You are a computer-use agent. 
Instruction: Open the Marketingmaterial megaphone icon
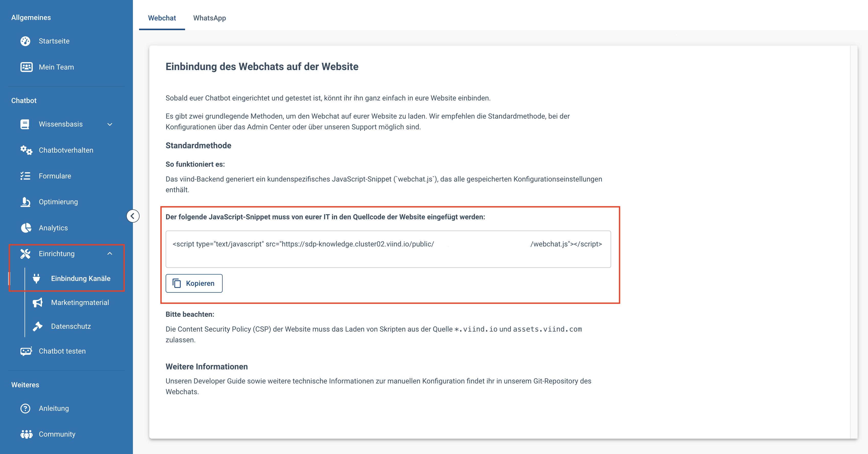tap(38, 303)
